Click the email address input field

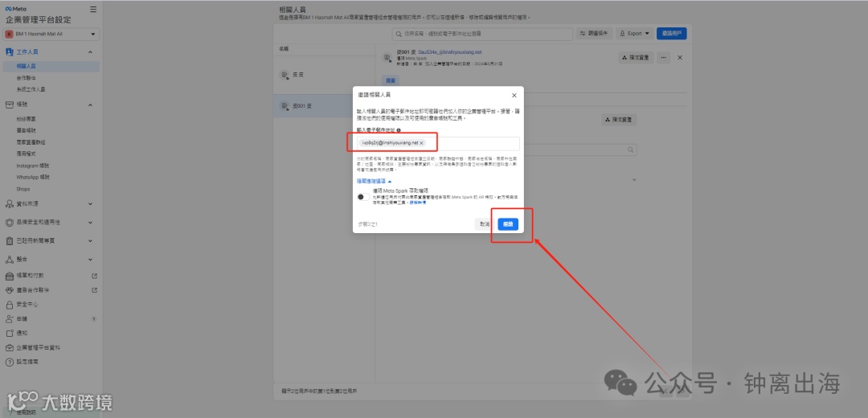coord(438,143)
